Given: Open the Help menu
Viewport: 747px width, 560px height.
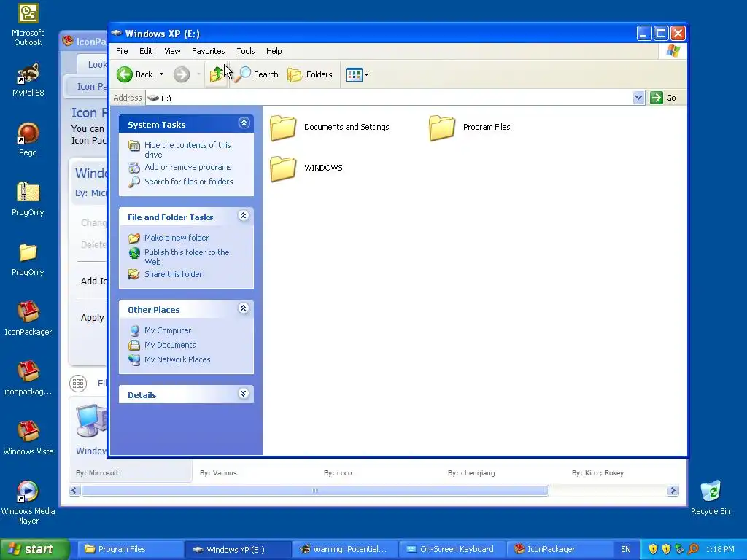Looking at the screenshot, I should coord(274,51).
